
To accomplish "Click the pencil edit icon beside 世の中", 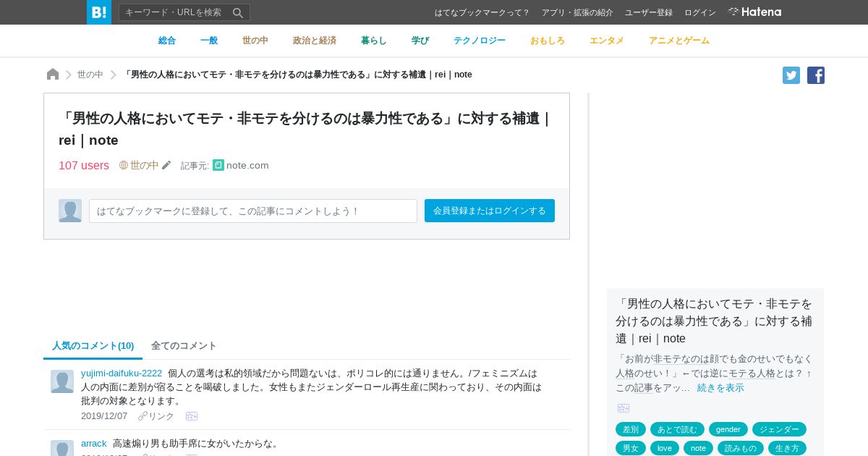I will pyautogui.click(x=166, y=165).
